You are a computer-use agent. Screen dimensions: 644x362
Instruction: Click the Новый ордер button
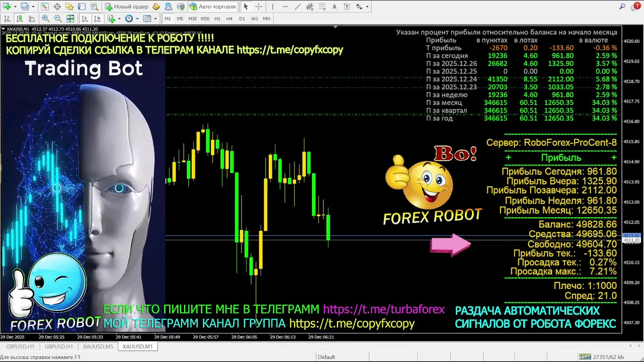(x=126, y=7)
